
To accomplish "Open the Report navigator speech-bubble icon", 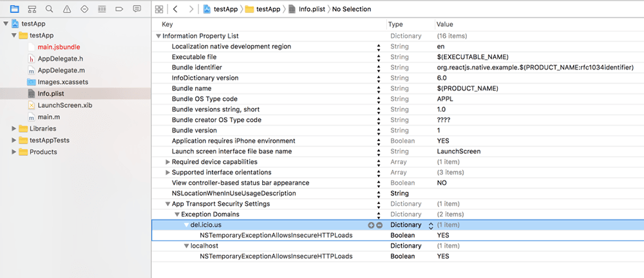I will coord(137,9).
